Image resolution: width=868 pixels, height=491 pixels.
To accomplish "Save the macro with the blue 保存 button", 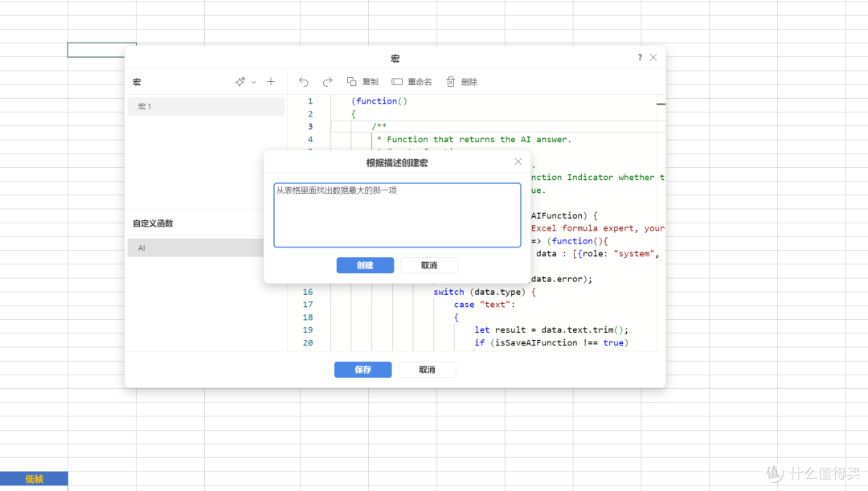I will (363, 370).
